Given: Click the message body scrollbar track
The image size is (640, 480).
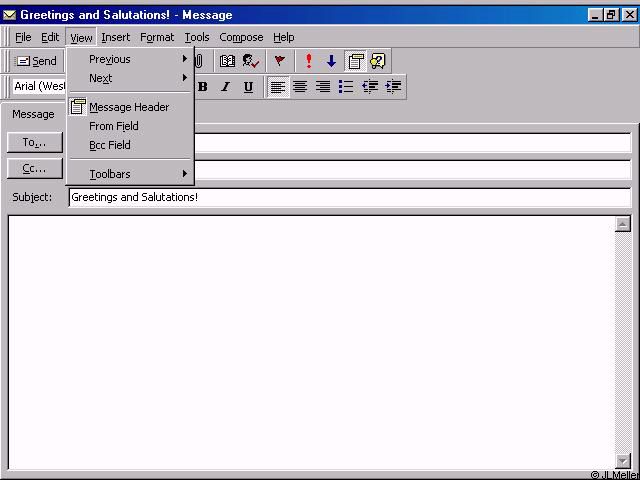Looking at the screenshot, I should coord(622,342).
